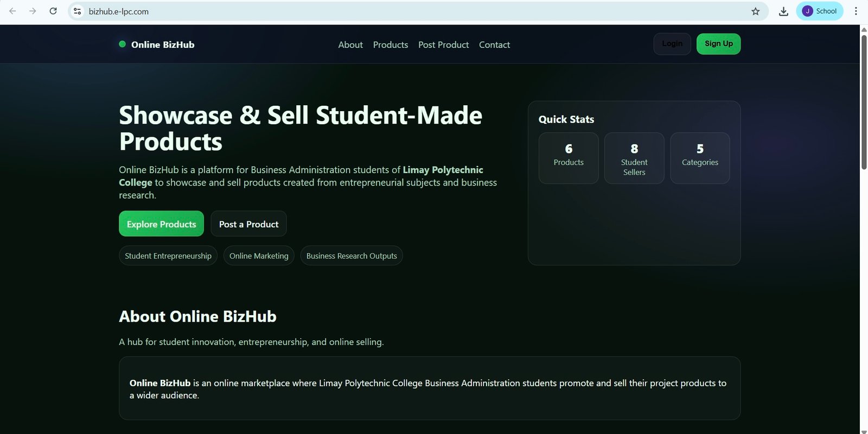868x434 pixels.
Task: Click the 6 Products stat card
Action: pos(569,158)
